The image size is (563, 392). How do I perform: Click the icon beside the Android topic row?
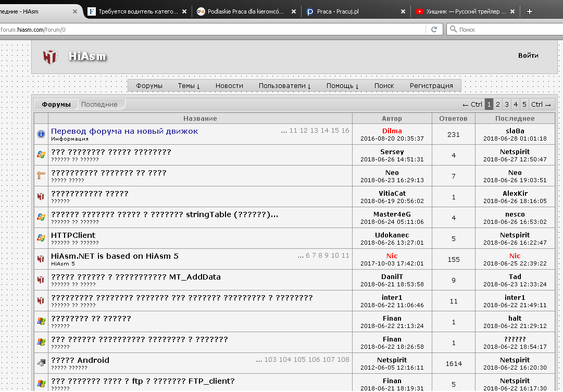(x=41, y=363)
